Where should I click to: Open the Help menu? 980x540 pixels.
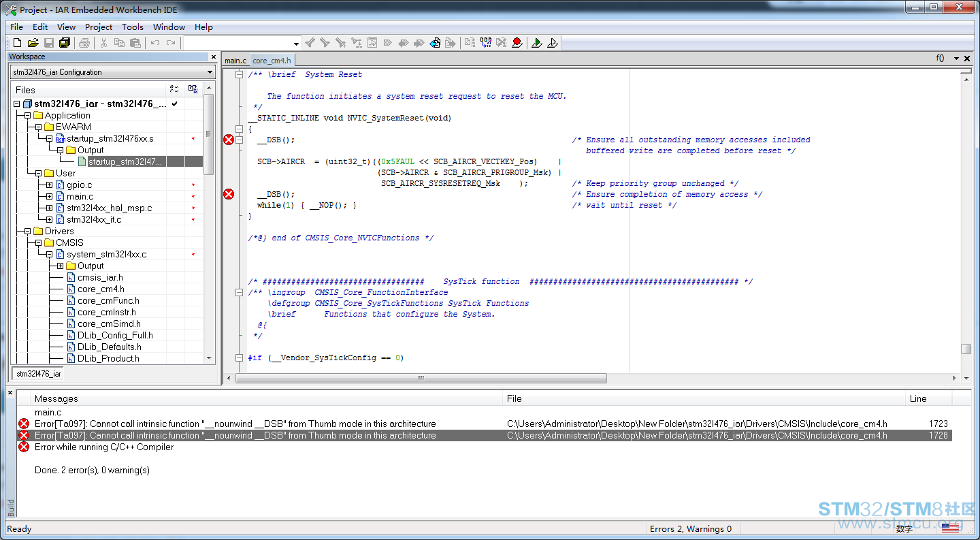tap(203, 27)
